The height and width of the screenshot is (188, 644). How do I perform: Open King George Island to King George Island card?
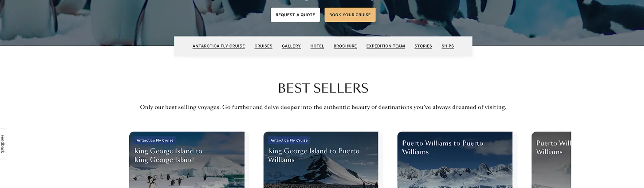point(187,160)
